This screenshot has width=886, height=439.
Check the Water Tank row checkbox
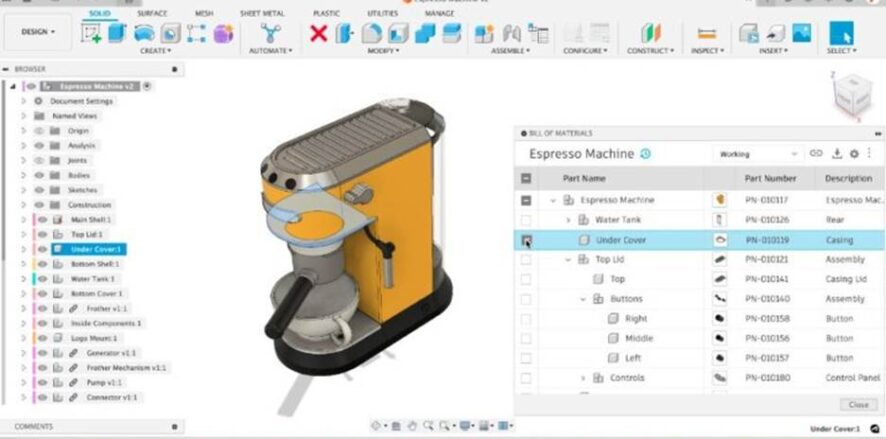[525, 220]
